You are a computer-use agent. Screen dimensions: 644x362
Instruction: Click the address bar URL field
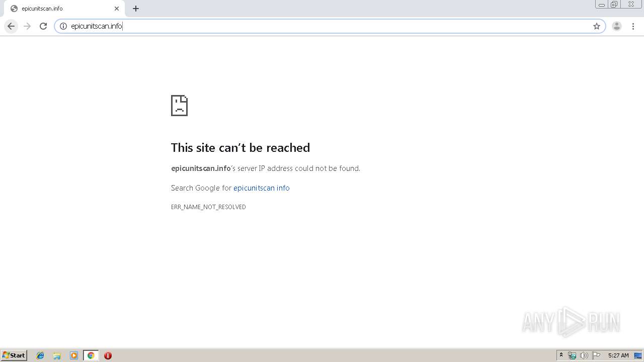coord(330,26)
